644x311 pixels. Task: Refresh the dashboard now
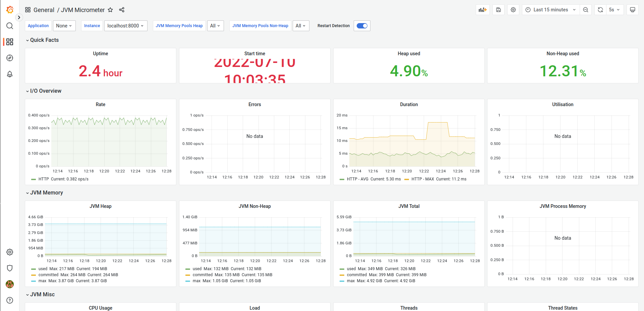pos(600,10)
